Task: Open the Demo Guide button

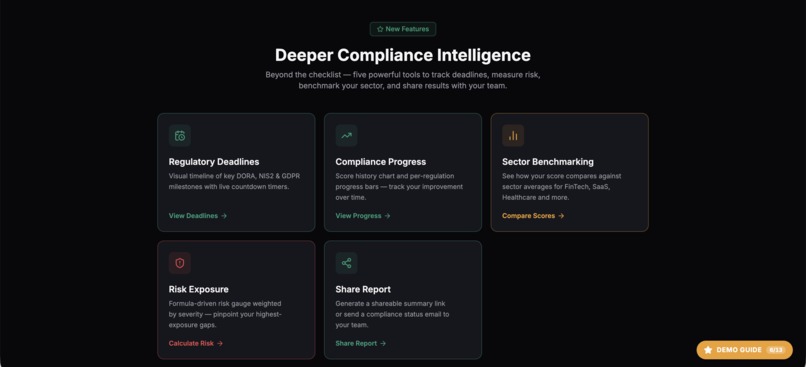Action: click(x=744, y=350)
